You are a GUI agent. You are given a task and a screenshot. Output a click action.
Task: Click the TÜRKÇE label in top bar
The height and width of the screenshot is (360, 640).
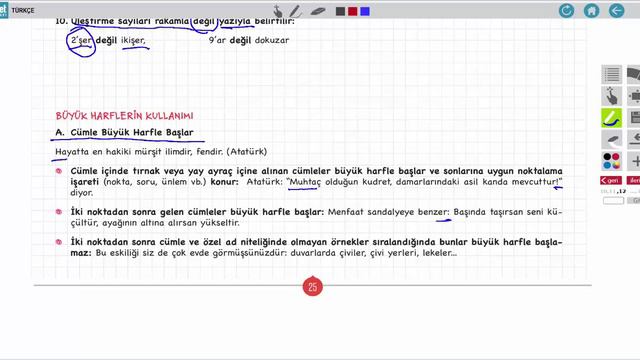(23, 10)
